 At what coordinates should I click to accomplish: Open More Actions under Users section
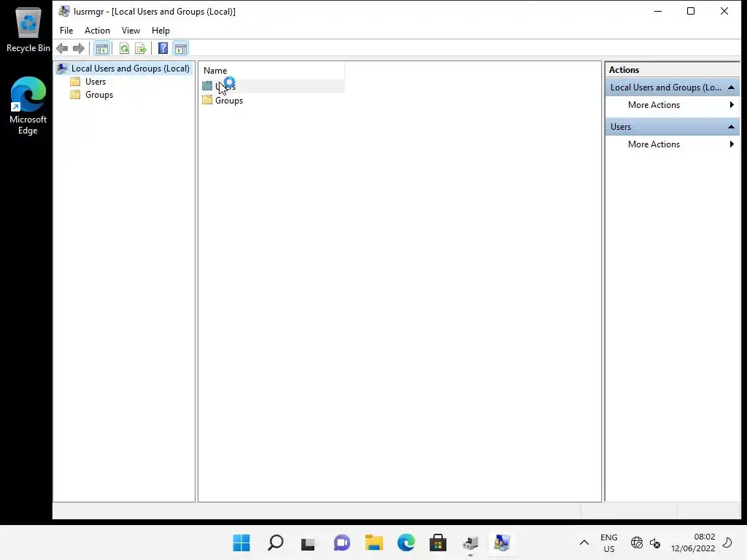[672, 144]
